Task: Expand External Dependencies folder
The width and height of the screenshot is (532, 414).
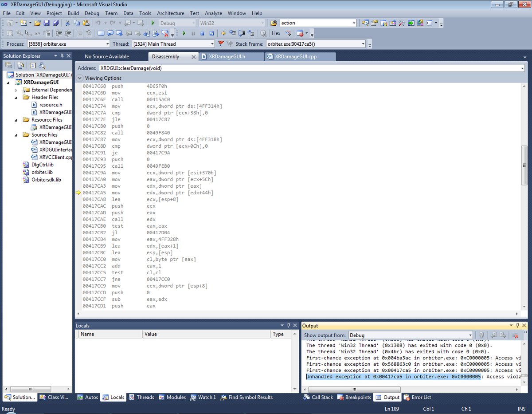Action: tap(16, 90)
